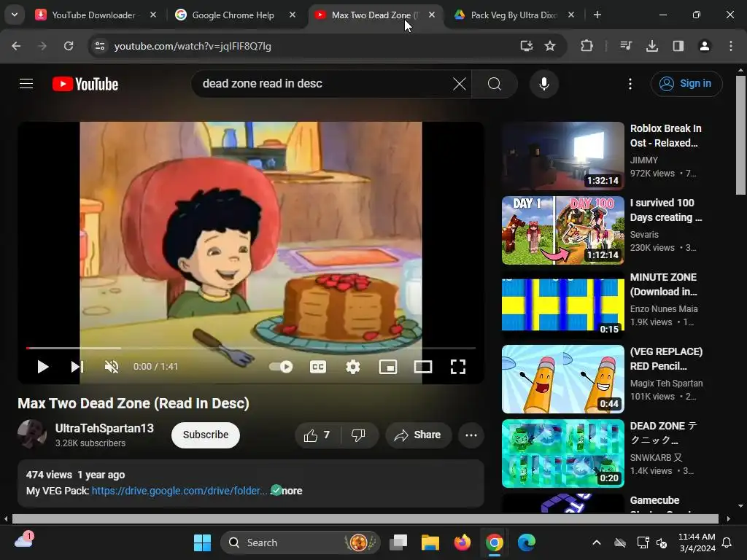This screenshot has height=560, width=747.
Task: Open the Chrome profile icon
Action: tap(705, 46)
